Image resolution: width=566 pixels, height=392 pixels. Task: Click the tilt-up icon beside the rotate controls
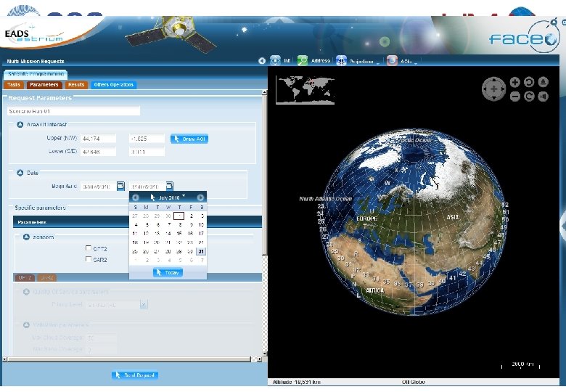point(544,82)
